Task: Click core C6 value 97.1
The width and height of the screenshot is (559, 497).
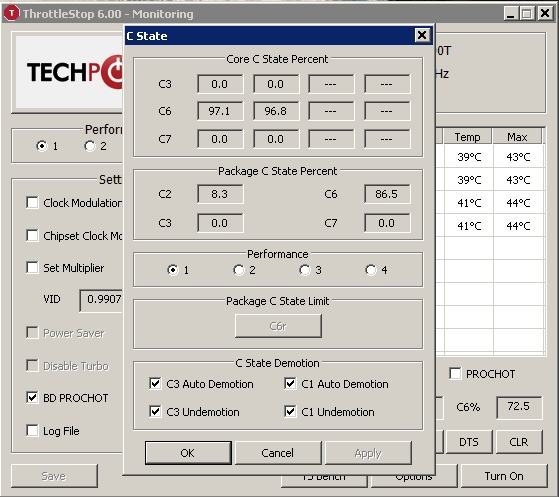Action: tap(220, 111)
